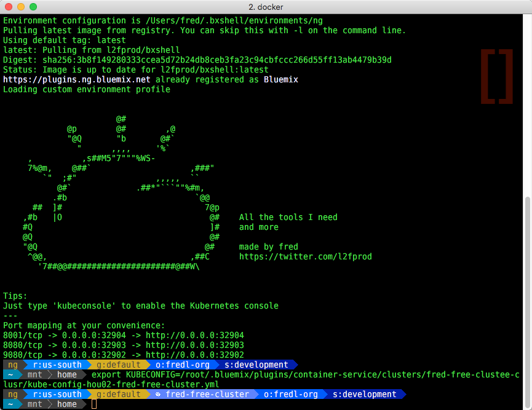Click the 'made by fred' text

[268, 246]
